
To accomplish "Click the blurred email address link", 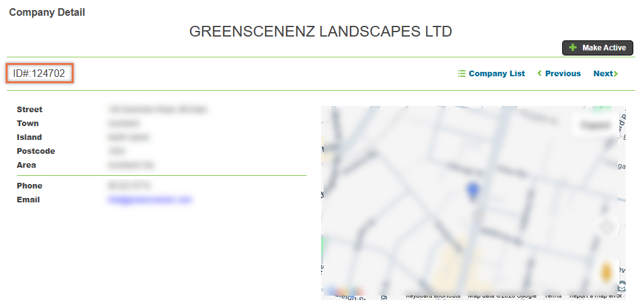I will 150,200.
